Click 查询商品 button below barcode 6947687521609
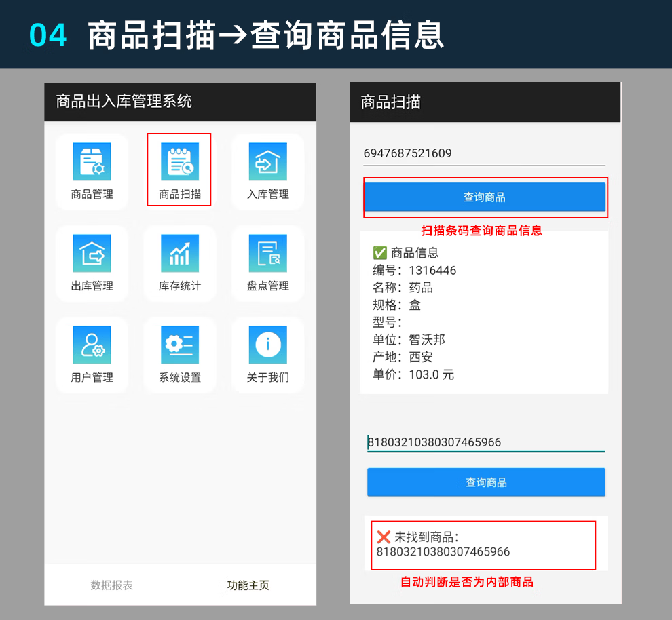The height and width of the screenshot is (620, 672). pyautogui.click(x=485, y=197)
